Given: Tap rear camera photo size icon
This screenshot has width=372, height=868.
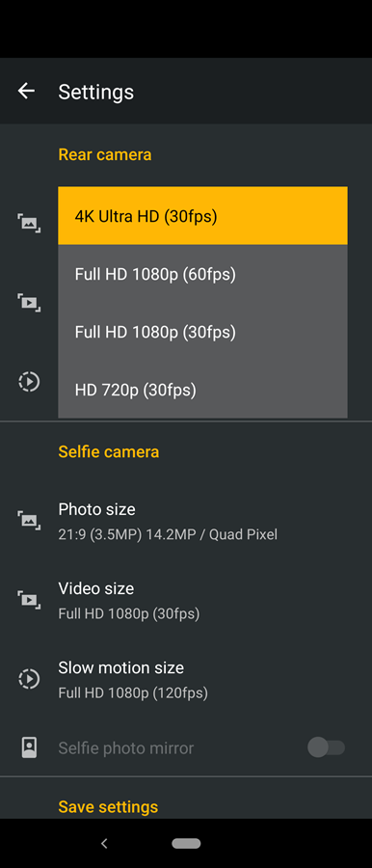Looking at the screenshot, I should [x=29, y=223].
